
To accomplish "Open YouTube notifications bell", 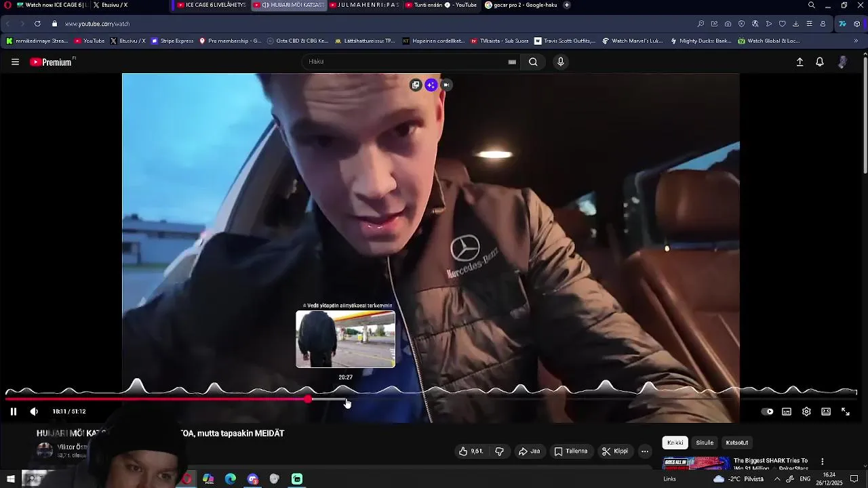I will (x=820, y=62).
